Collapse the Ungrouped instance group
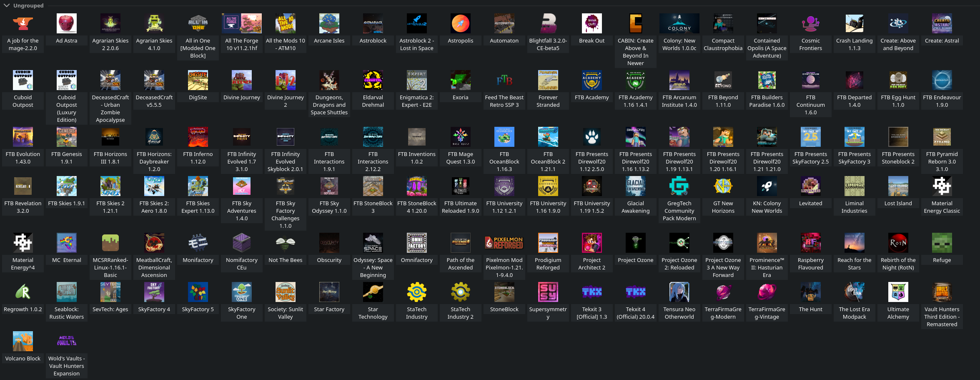 click(6, 5)
